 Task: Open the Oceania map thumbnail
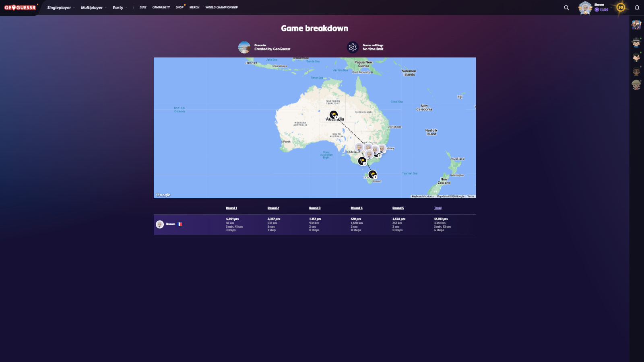tap(244, 47)
